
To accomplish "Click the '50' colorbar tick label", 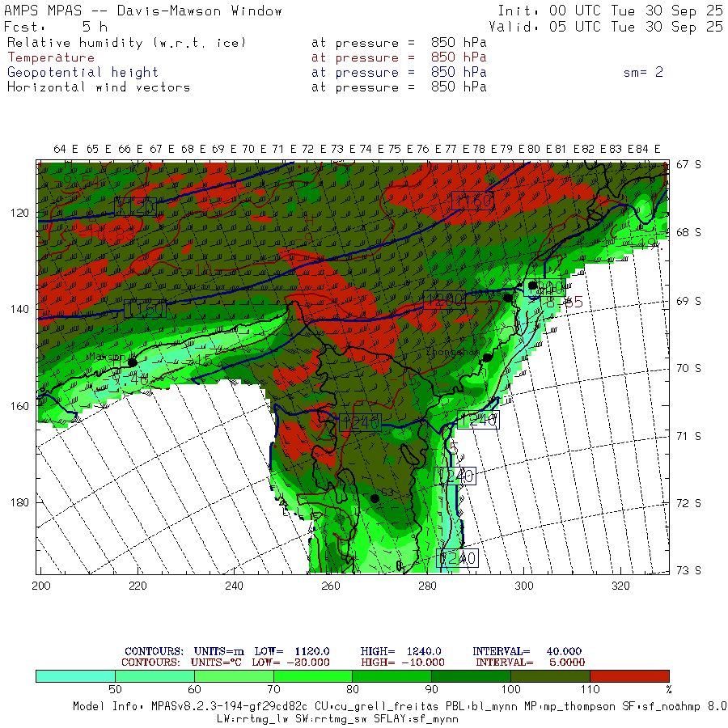I will coord(115,689).
